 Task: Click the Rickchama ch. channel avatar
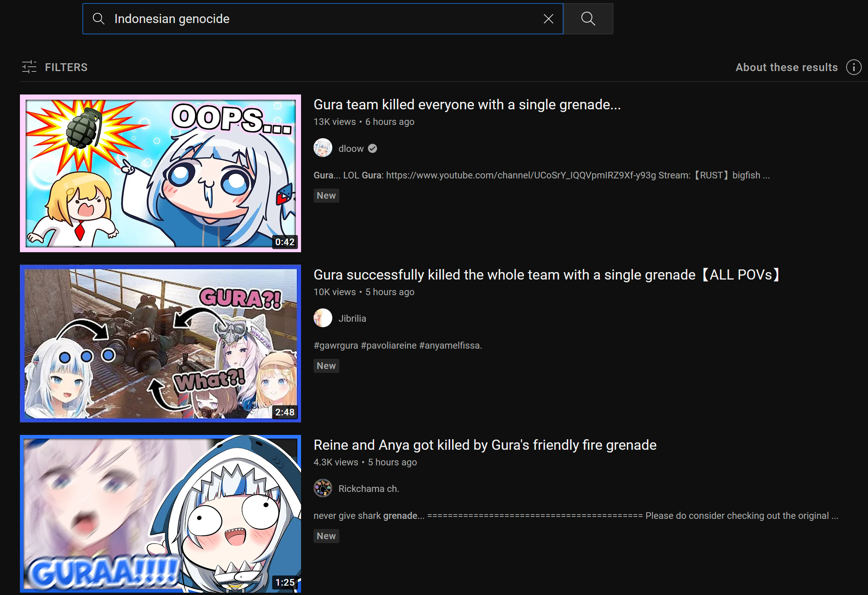pyautogui.click(x=323, y=488)
